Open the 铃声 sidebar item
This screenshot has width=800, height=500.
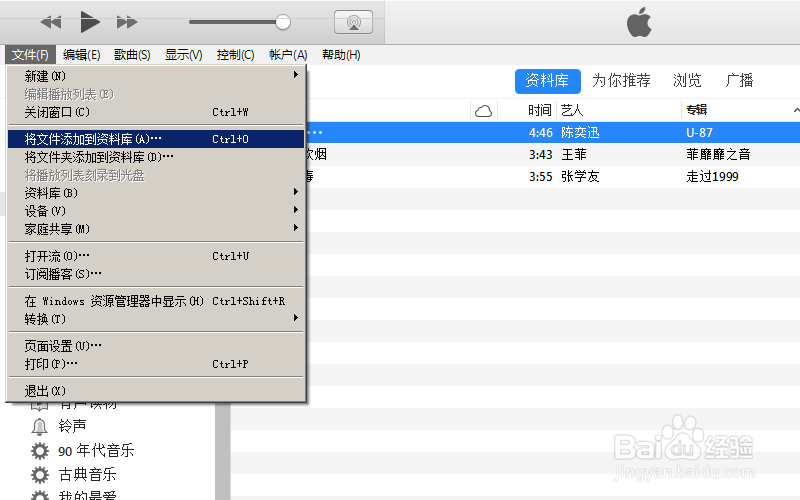click(72, 426)
